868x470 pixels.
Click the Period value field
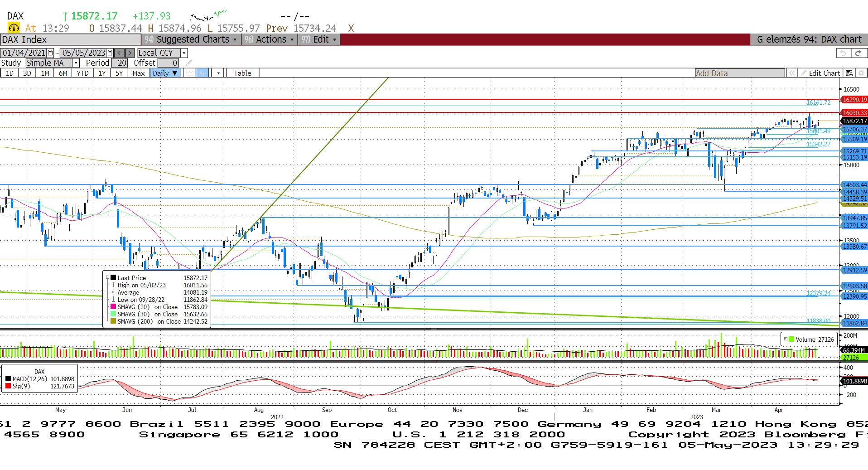point(120,63)
